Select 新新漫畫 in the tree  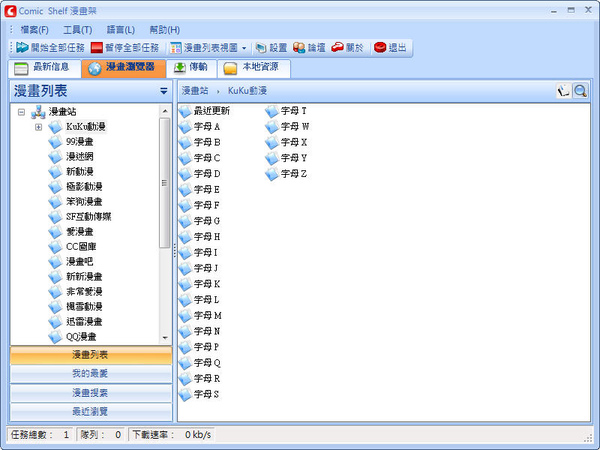[84, 277]
